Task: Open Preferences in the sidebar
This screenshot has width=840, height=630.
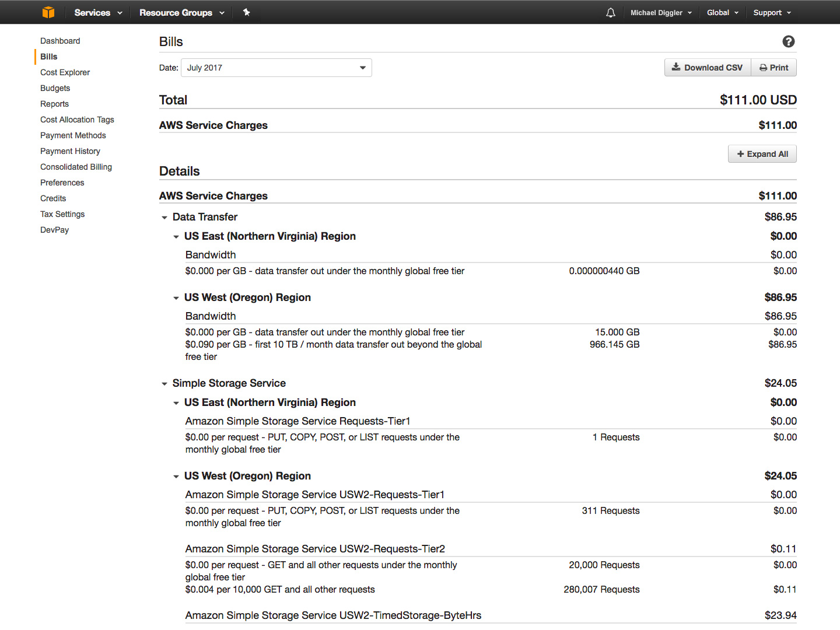Action: click(x=62, y=183)
